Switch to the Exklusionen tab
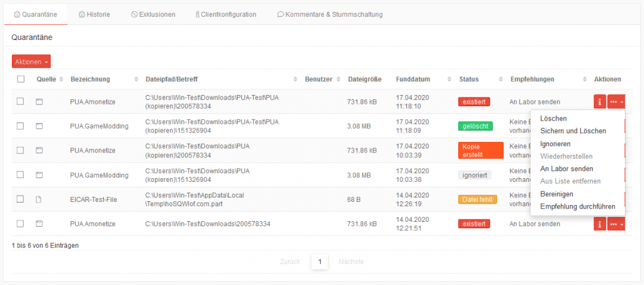 [x=153, y=14]
